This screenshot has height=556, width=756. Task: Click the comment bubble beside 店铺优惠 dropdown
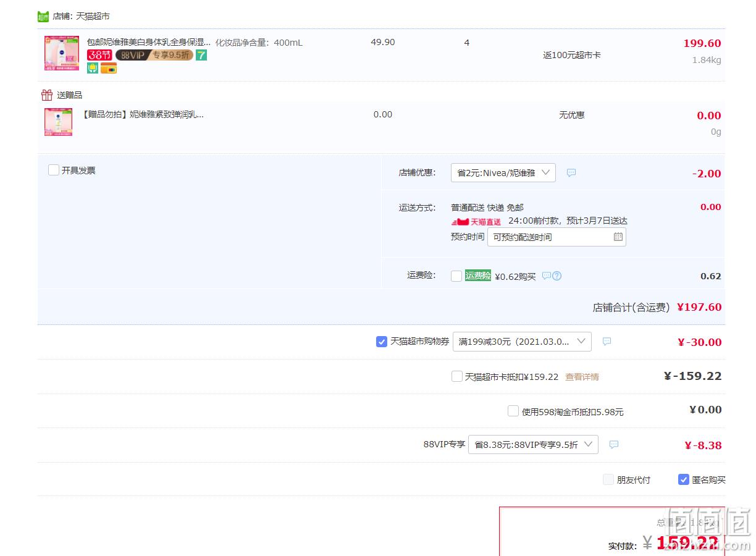tap(571, 173)
